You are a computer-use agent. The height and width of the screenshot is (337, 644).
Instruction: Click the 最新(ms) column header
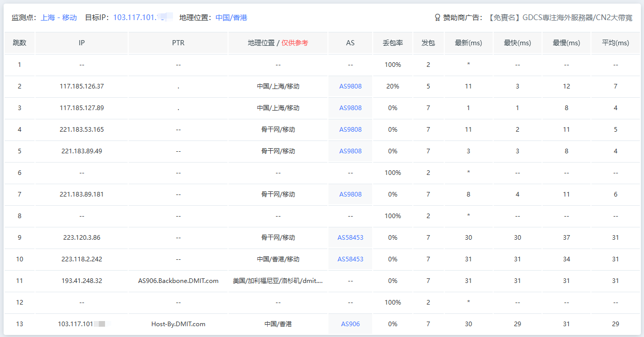coord(468,43)
